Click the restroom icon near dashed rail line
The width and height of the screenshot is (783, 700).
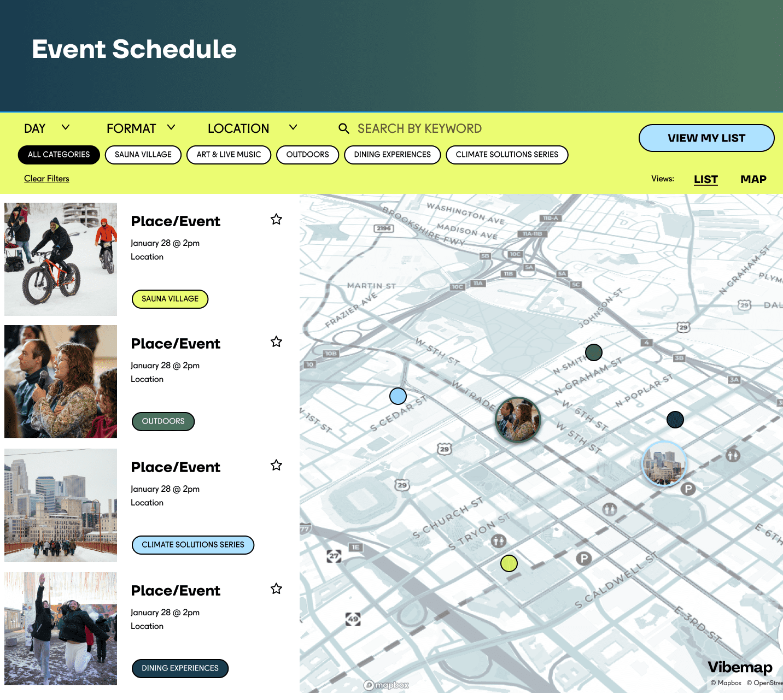click(x=610, y=510)
